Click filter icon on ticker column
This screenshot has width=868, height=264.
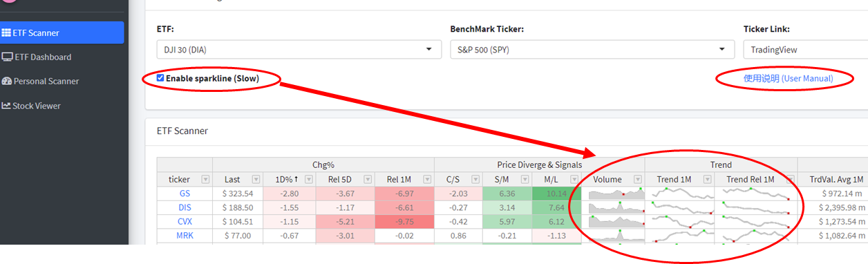point(205,179)
